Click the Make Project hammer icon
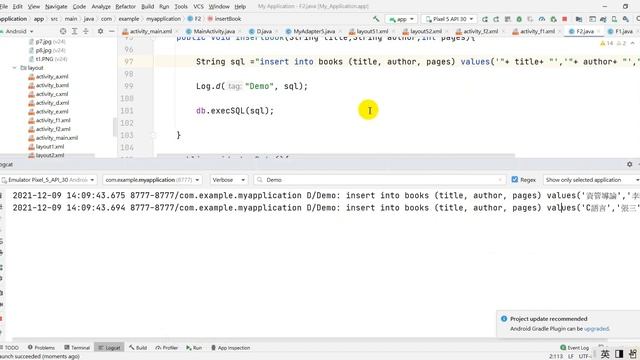640x360 pixels. tap(376, 19)
